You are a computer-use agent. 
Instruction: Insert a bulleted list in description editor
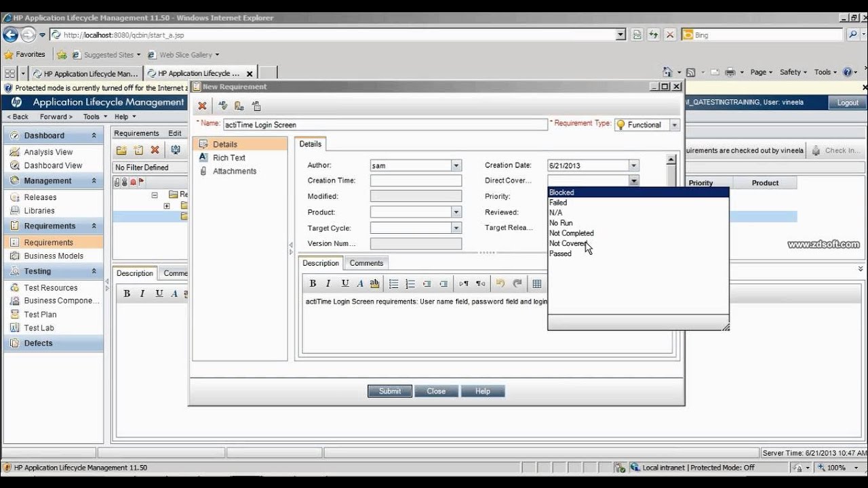(394, 283)
